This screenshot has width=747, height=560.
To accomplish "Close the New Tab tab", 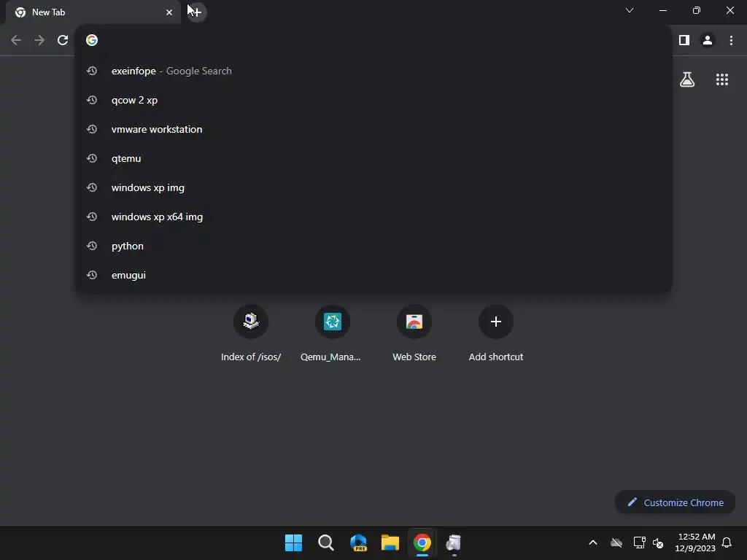I will 169,12.
